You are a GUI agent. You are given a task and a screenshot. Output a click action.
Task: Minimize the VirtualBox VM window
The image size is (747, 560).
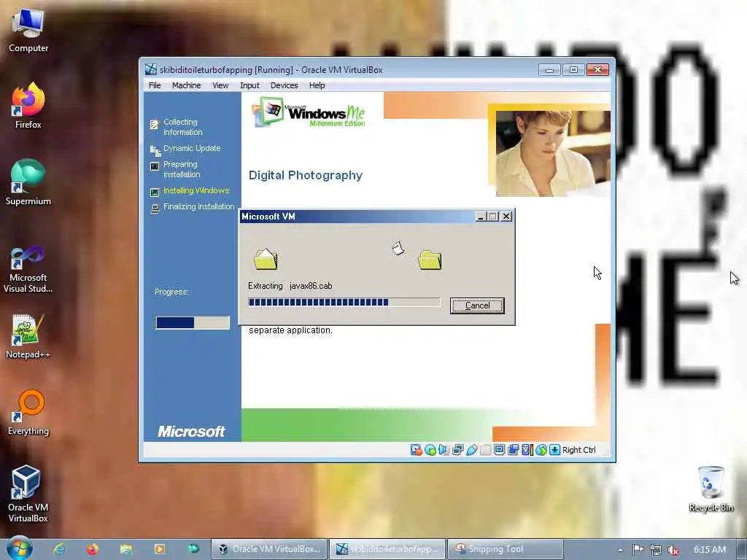[549, 70]
